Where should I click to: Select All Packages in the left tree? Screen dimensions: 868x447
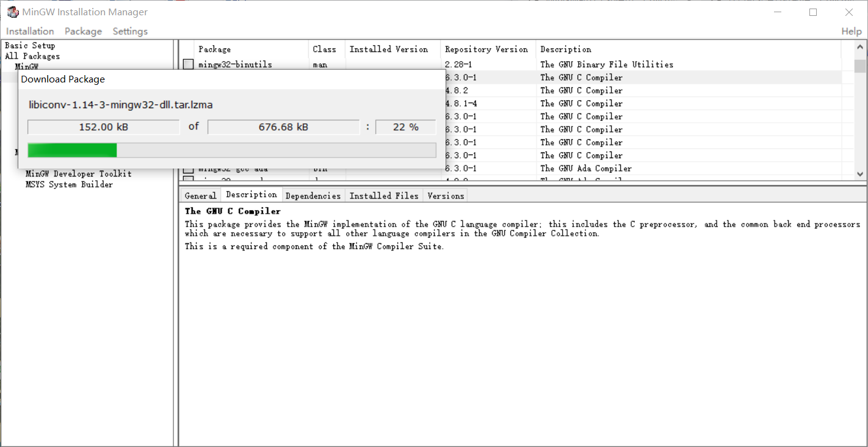pos(32,56)
